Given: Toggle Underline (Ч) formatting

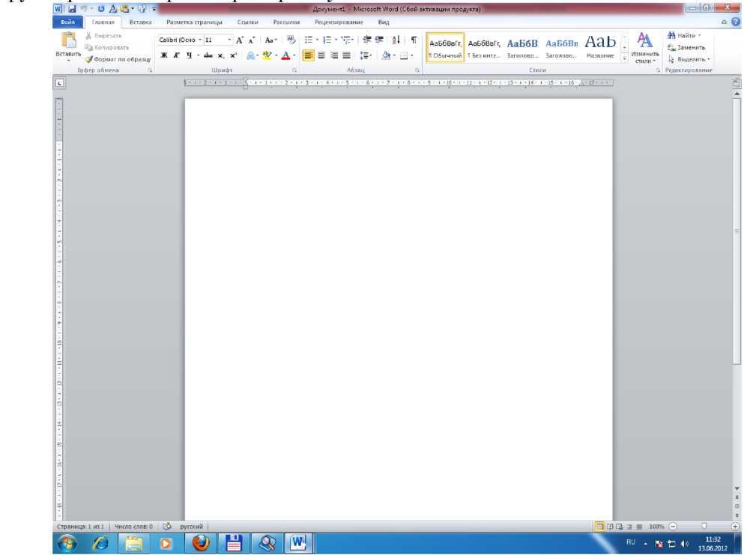Looking at the screenshot, I should point(189,55).
